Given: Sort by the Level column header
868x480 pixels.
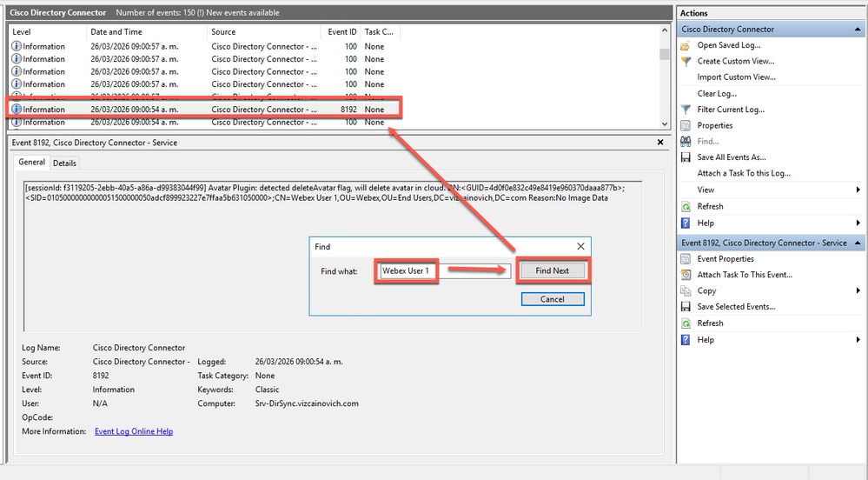Looking at the screenshot, I should coord(47,32).
